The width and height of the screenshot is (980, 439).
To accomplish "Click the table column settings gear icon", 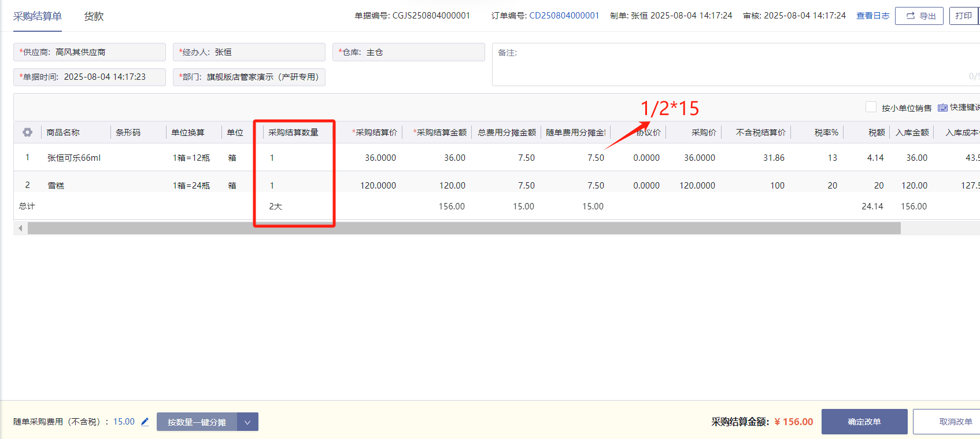I will [27, 132].
